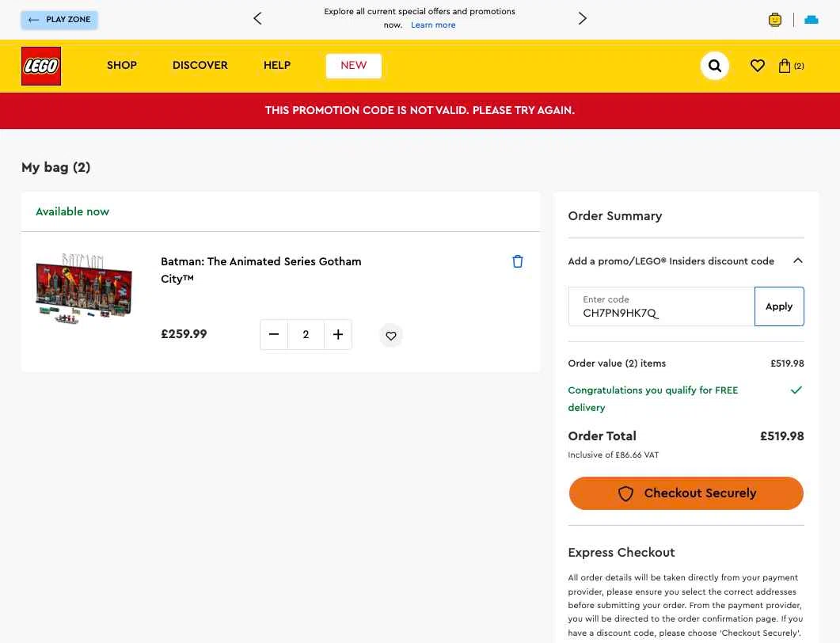Open the wishlist heart in header
The width and height of the screenshot is (840, 643).
coord(758,66)
